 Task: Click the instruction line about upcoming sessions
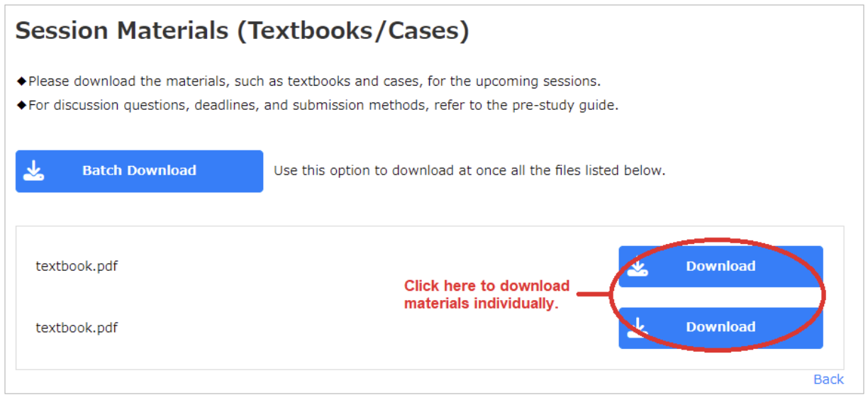[x=314, y=82]
